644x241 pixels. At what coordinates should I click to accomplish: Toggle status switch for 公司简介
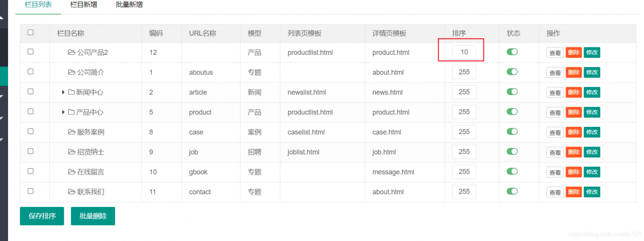pos(512,72)
